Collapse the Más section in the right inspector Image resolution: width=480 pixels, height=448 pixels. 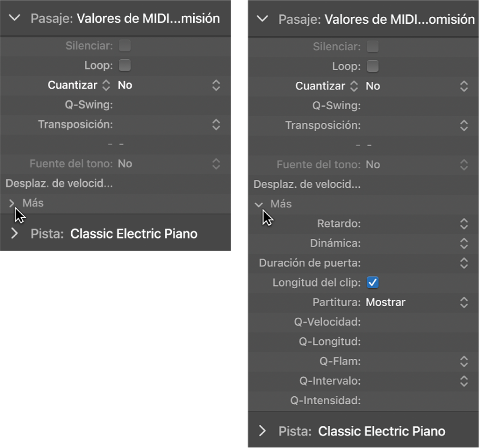click(x=259, y=204)
